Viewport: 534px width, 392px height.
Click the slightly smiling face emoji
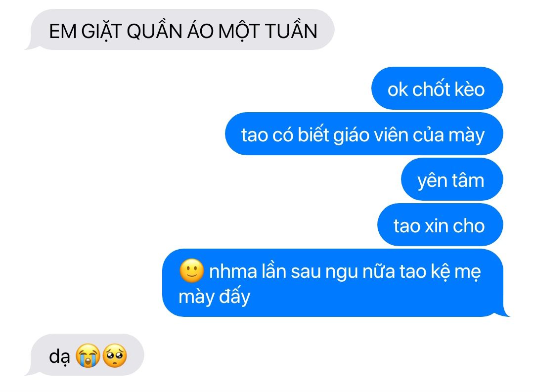click(191, 271)
